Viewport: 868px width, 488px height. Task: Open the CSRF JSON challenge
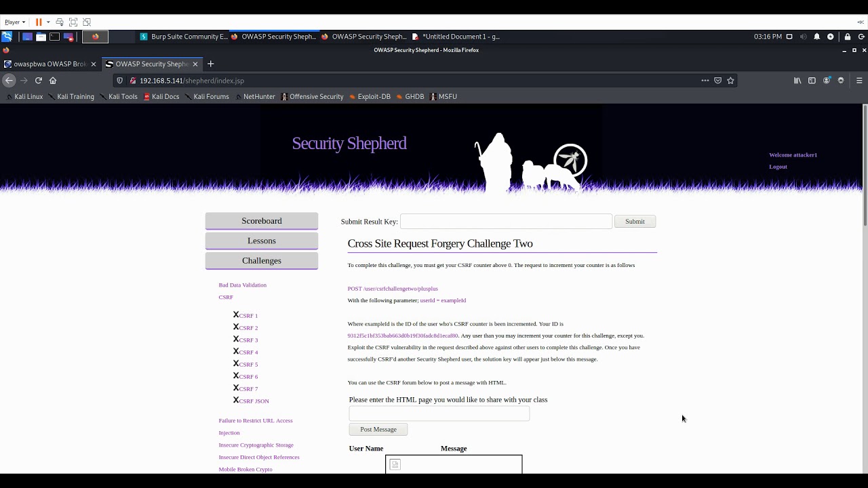[254, 401]
